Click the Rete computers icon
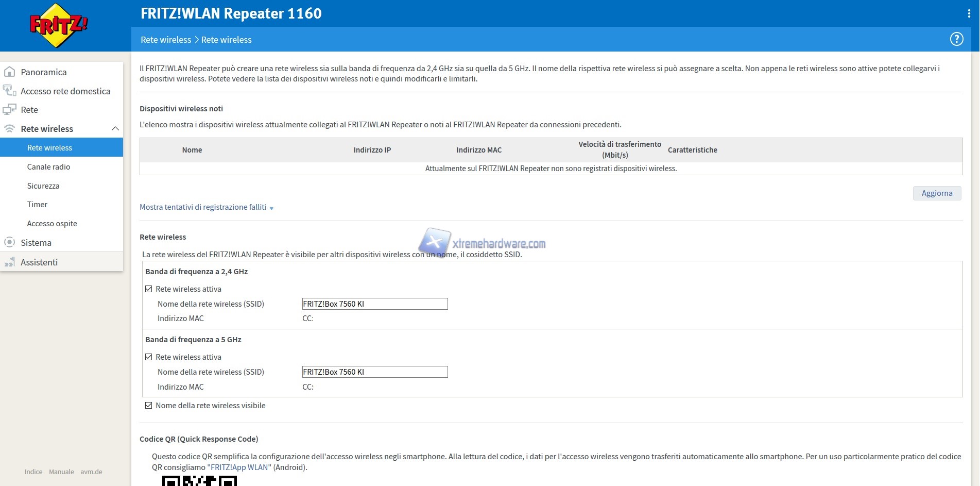Screen dimensions: 980x486 (x=9, y=110)
